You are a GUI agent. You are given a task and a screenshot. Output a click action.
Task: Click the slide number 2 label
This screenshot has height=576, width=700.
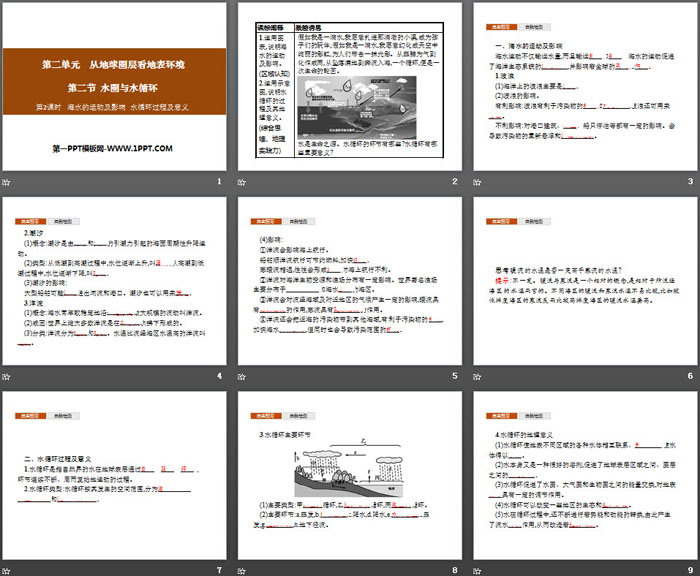point(454,181)
